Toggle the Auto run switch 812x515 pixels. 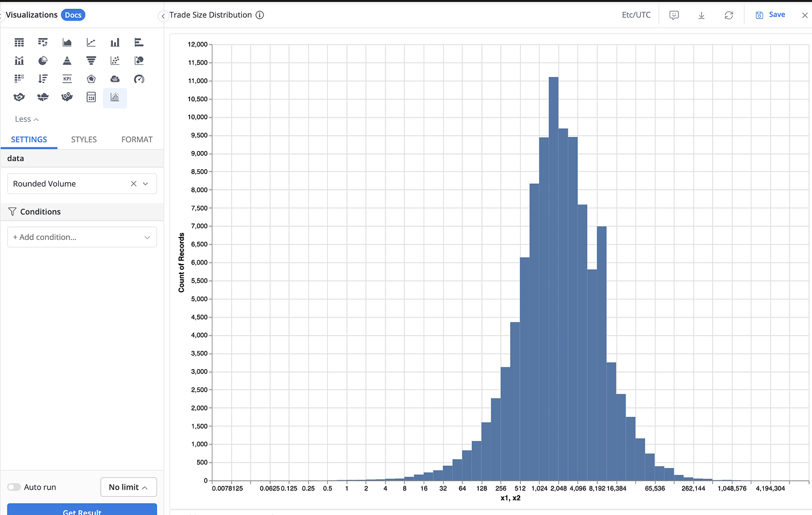click(14, 487)
